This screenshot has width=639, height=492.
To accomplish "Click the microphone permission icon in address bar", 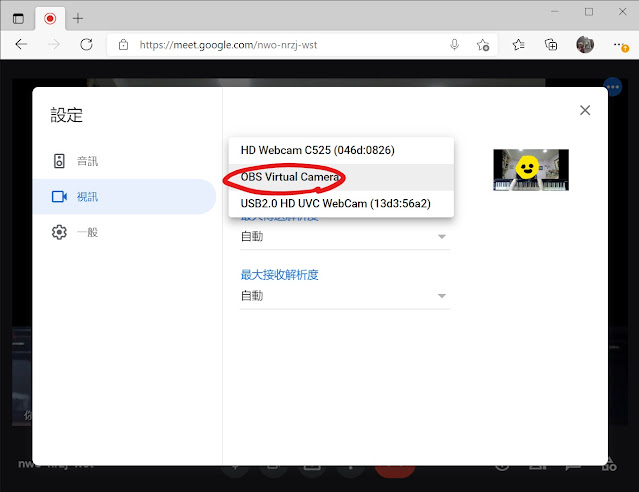I will (x=454, y=44).
